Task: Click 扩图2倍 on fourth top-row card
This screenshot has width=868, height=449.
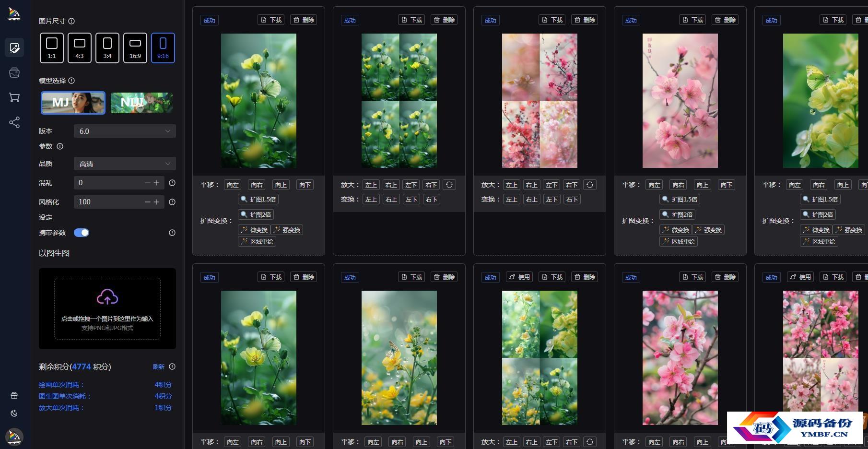Action: [x=678, y=214]
